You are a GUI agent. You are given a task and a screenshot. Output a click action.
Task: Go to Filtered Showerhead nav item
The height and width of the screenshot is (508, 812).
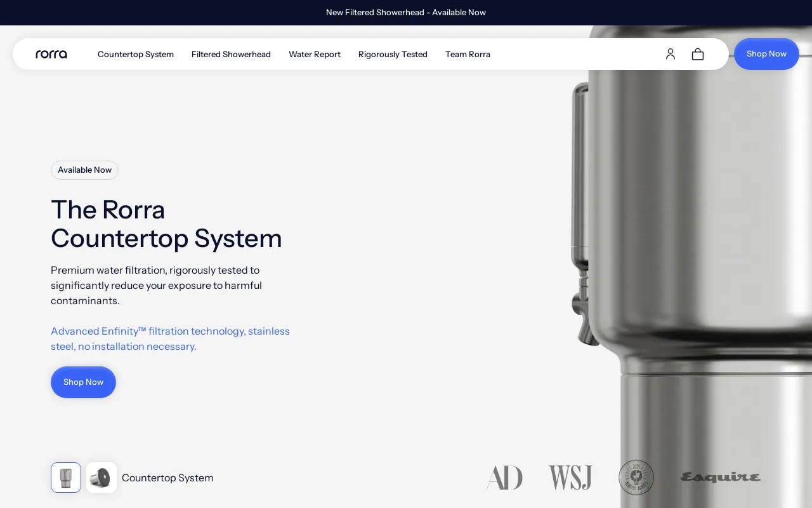(231, 54)
